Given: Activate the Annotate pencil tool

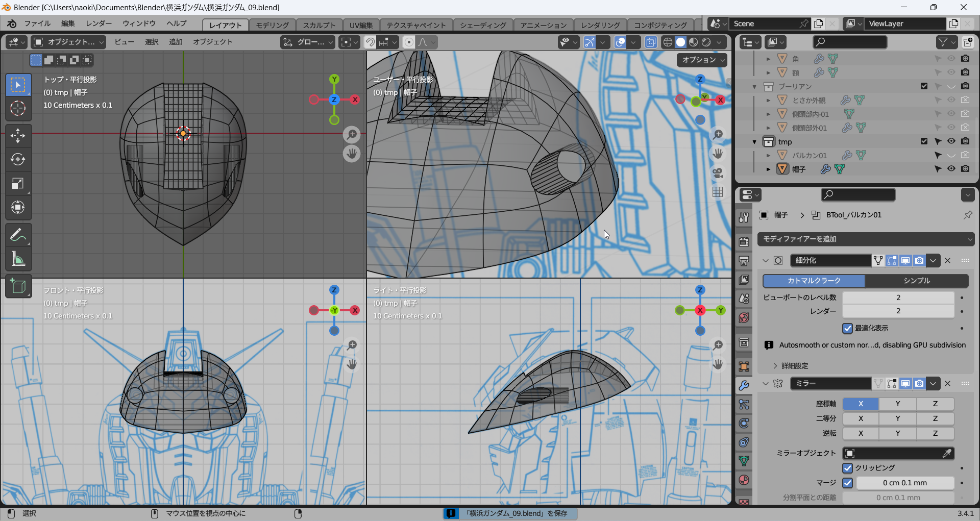Looking at the screenshot, I should click(18, 235).
